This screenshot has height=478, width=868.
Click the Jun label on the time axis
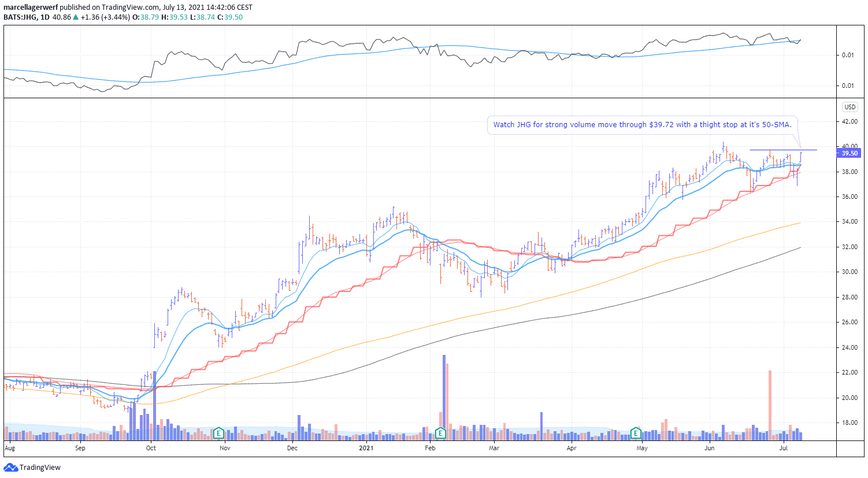click(710, 448)
